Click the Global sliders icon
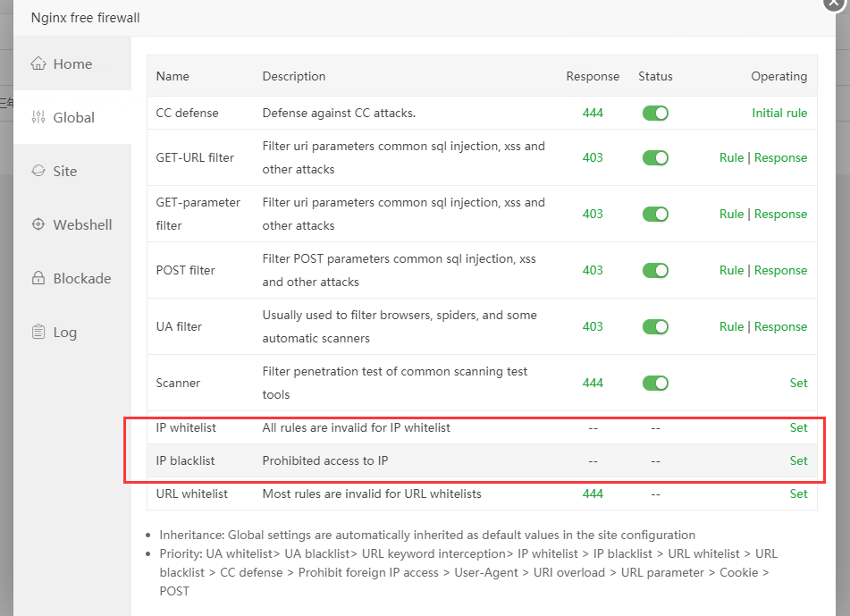 (x=38, y=117)
